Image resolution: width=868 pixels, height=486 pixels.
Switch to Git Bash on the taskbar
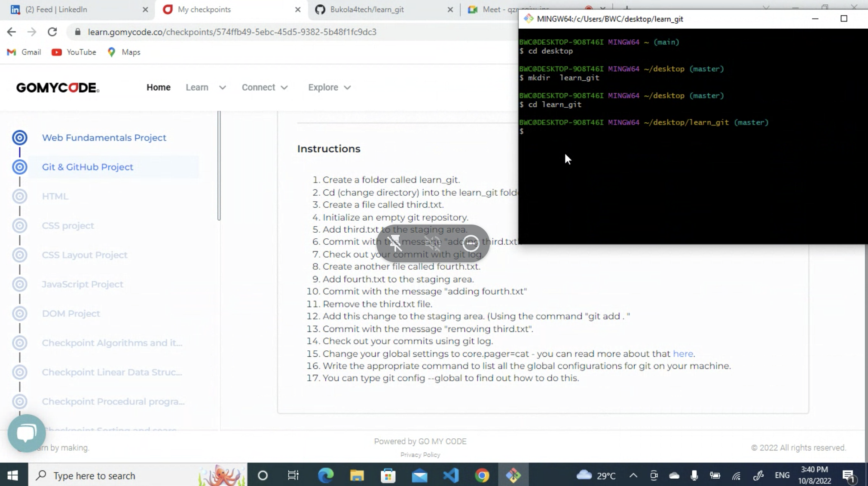click(x=513, y=475)
